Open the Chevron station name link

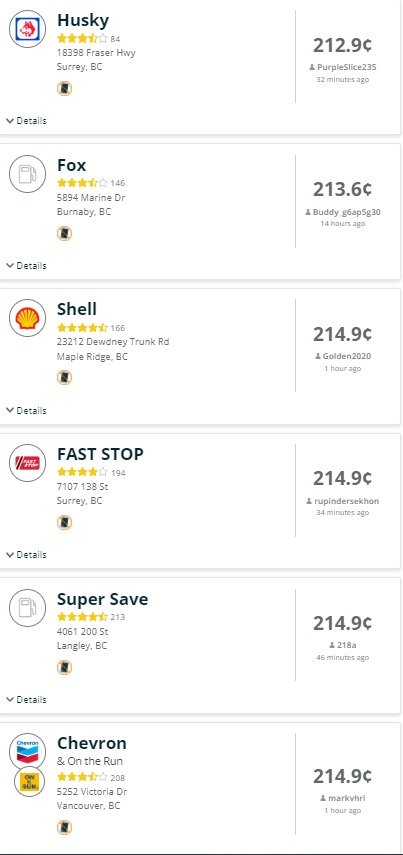point(92,743)
